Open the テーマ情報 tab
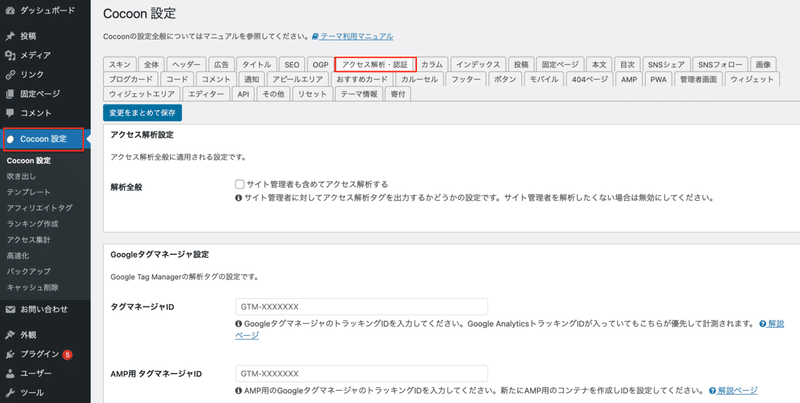The height and width of the screenshot is (403, 800). click(359, 94)
